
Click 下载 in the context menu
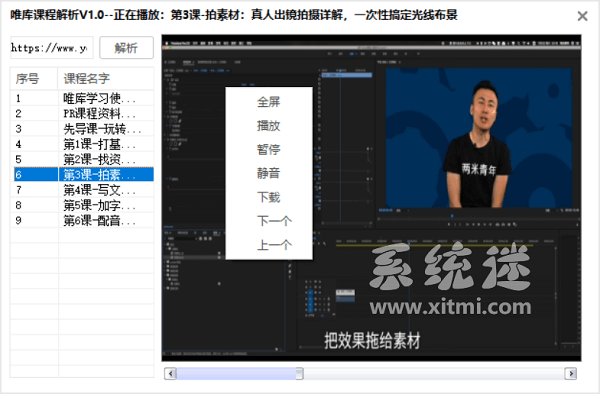(269, 197)
